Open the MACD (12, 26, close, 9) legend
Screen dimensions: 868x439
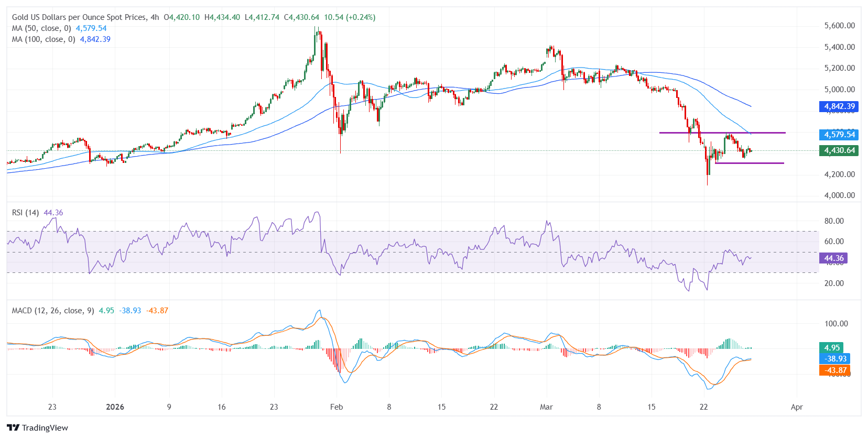53,311
